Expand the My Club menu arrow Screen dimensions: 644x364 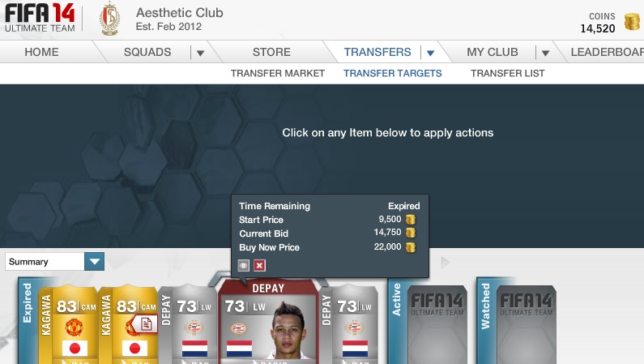click(x=545, y=53)
